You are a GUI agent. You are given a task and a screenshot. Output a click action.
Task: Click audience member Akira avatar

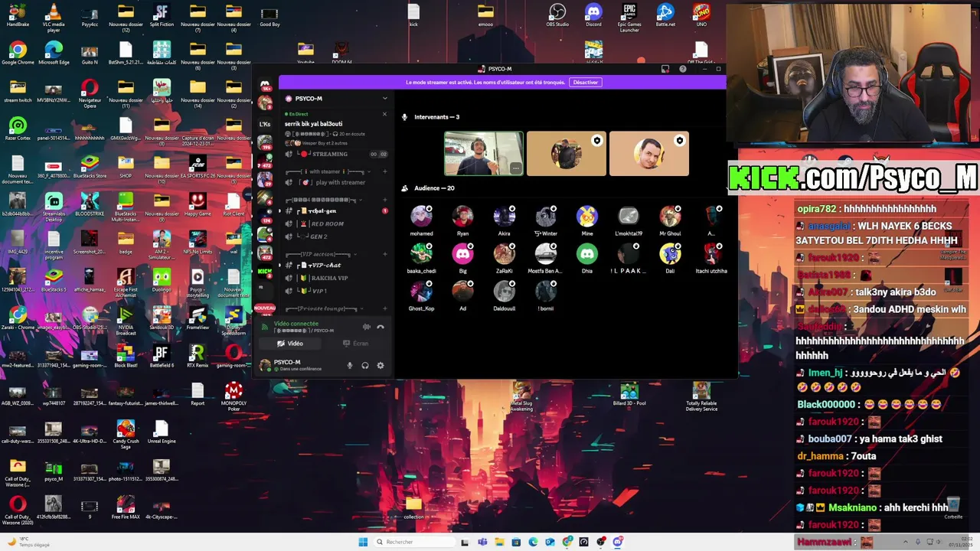coord(504,217)
